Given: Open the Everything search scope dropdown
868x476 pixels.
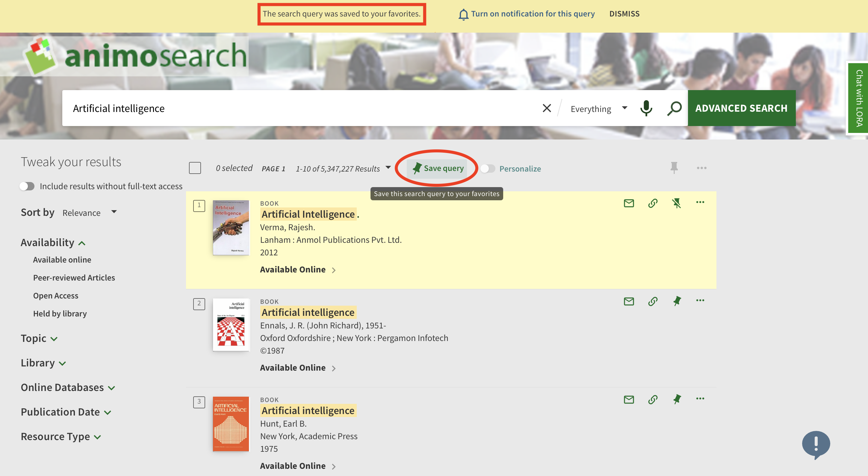Looking at the screenshot, I should pos(598,109).
